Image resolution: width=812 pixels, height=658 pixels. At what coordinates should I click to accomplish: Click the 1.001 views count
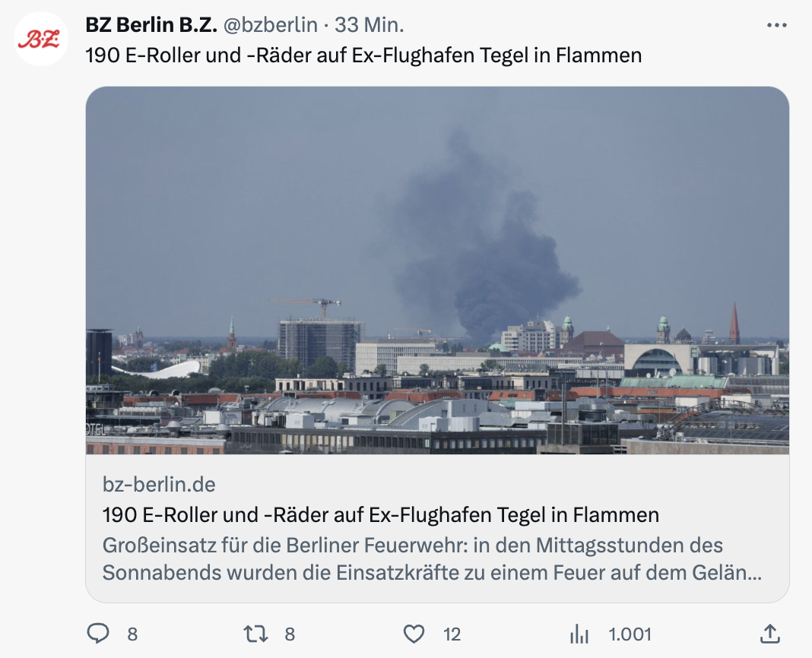630,634
